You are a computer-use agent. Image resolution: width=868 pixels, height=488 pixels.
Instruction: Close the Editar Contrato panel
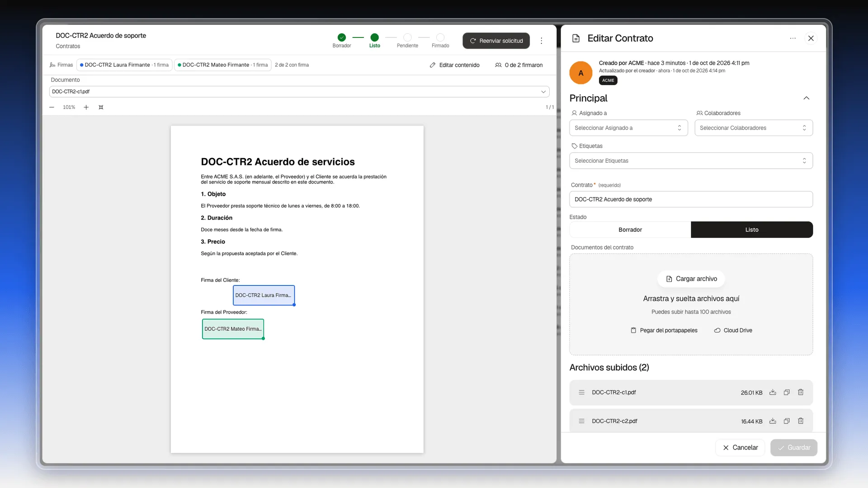pyautogui.click(x=811, y=38)
